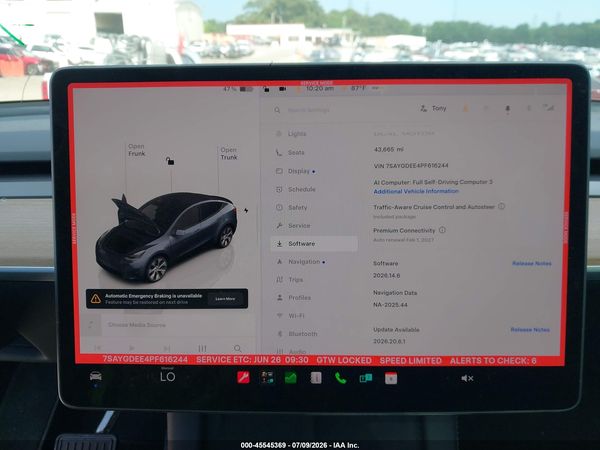Screen dimensions: 600x450
Task: Open Bluetooth settings in the sidebar
Action: pyautogui.click(x=297, y=334)
